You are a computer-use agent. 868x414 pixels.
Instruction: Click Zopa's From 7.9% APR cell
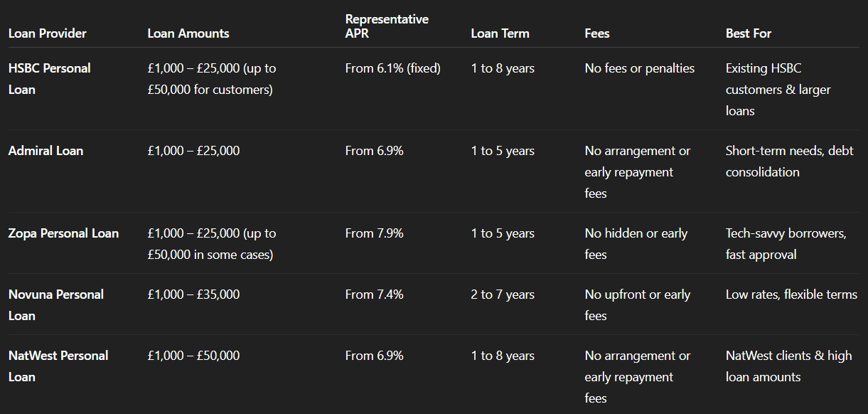click(374, 233)
